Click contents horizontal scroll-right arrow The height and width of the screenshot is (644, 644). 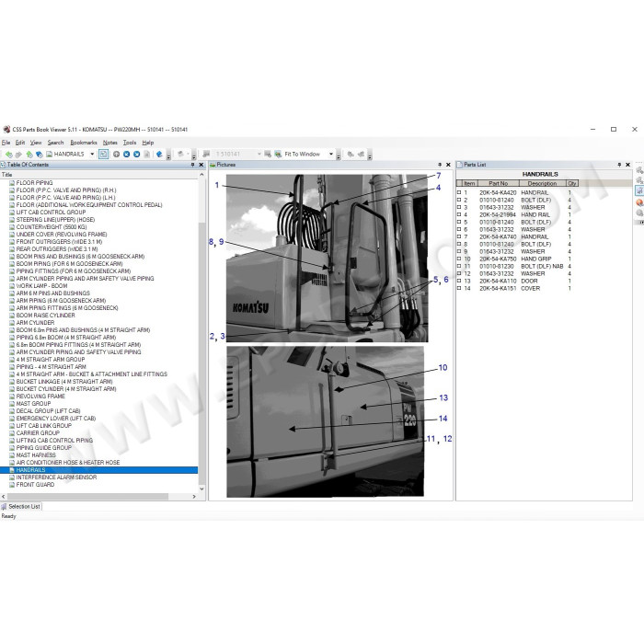pos(194,497)
